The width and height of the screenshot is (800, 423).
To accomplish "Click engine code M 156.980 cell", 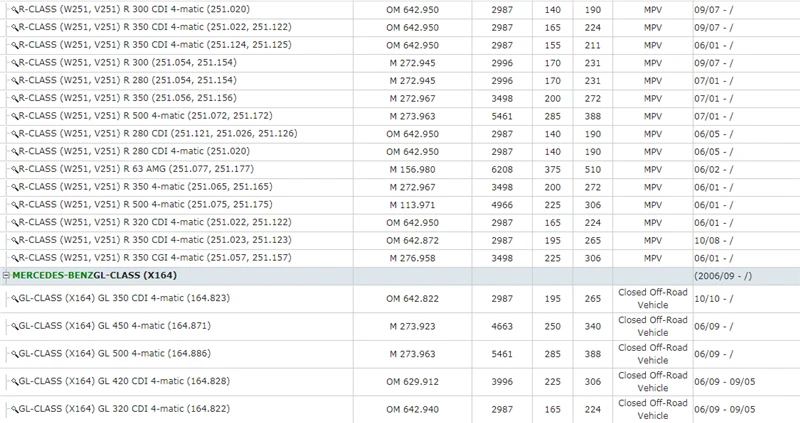I will tap(412, 169).
